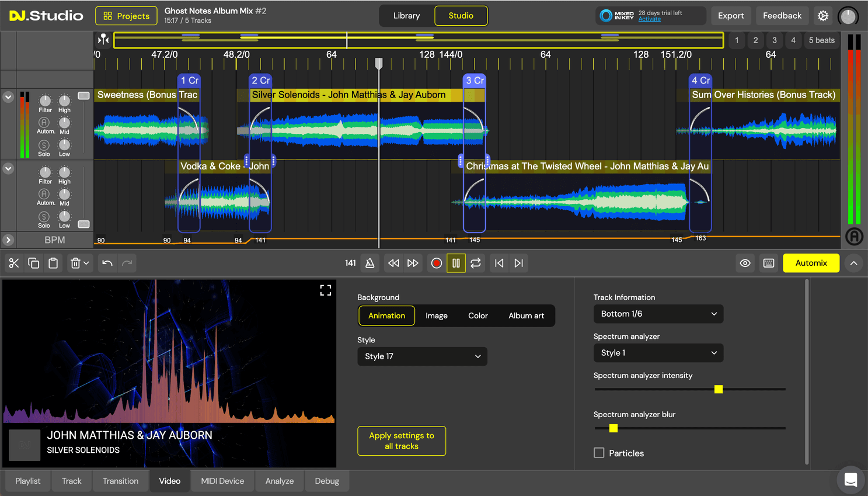Expand the BPM lane

coord(8,240)
